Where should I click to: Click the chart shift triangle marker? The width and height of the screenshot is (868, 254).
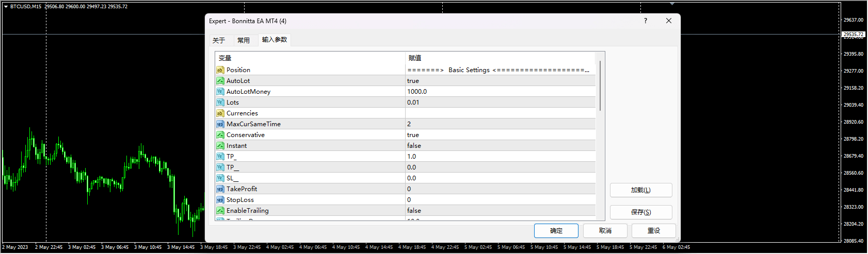coord(672,4)
